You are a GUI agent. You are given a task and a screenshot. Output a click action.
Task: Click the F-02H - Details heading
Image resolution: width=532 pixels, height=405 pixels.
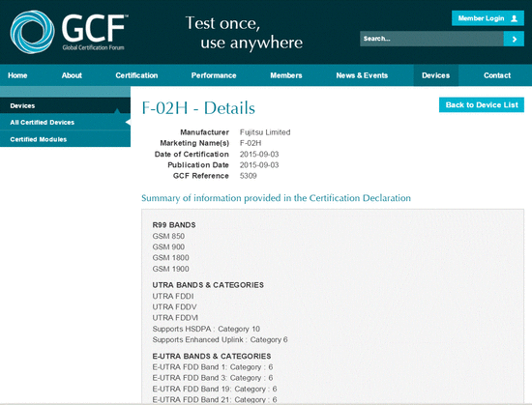198,108
